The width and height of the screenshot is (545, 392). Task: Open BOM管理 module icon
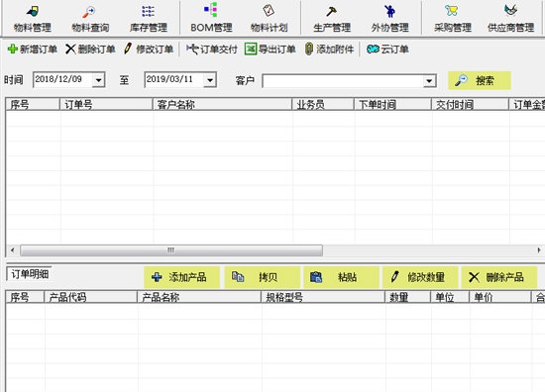pos(211,10)
